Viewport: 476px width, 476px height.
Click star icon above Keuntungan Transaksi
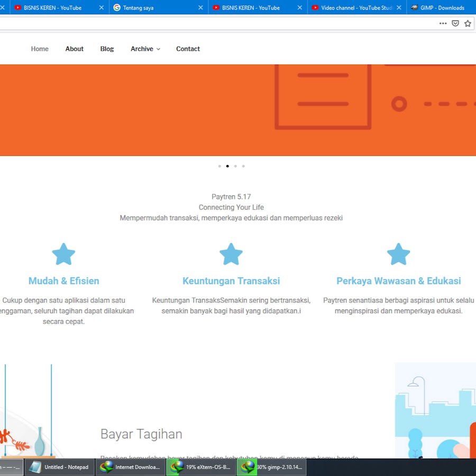[x=231, y=254]
